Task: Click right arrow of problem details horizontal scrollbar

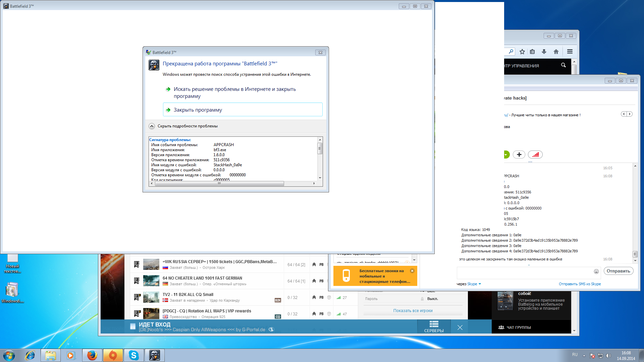Action: (x=314, y=183)
